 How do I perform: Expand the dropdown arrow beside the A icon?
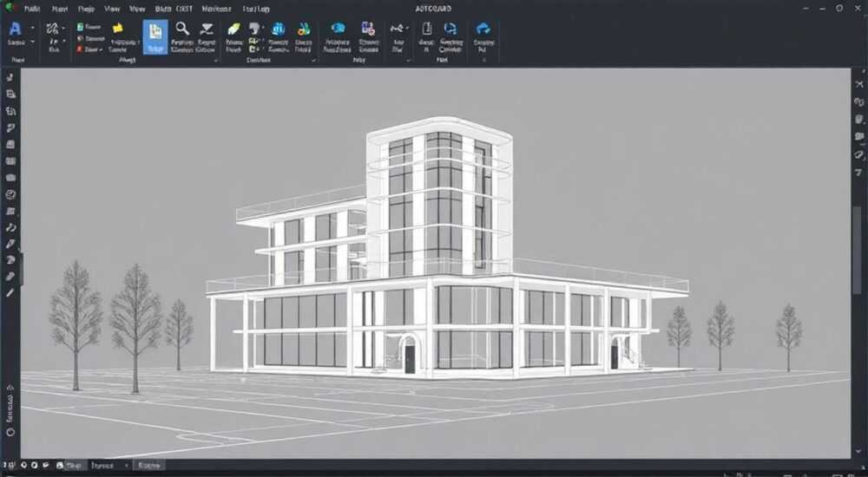pos(32,28)
